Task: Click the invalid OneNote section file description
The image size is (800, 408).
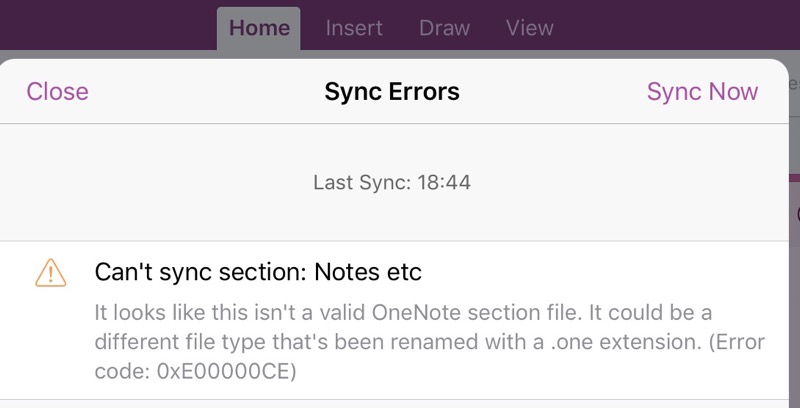Action: (429, 342)
